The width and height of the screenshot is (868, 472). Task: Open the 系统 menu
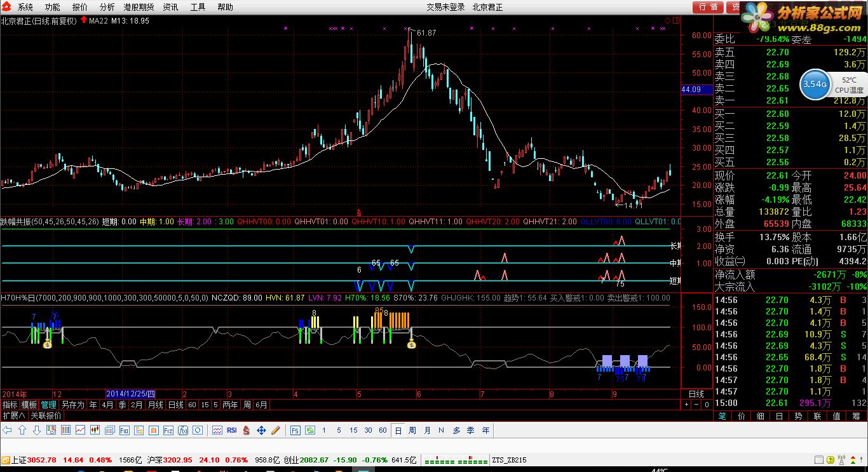tap(25, 7)
